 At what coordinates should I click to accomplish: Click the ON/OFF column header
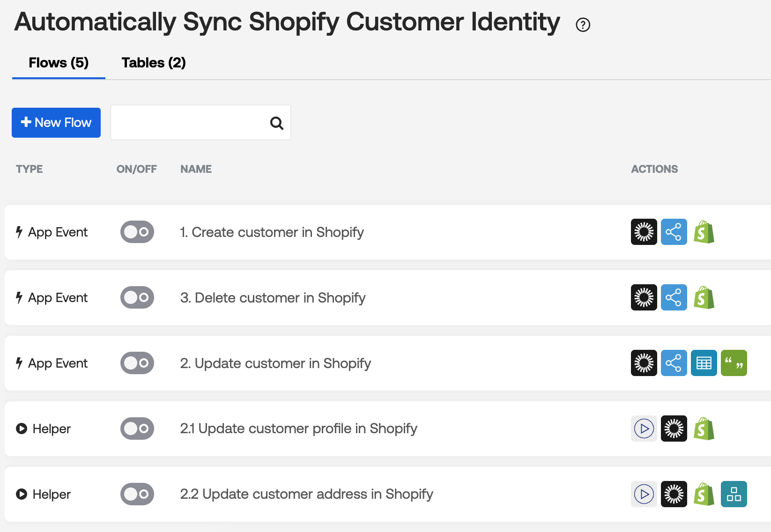point(137,169)
